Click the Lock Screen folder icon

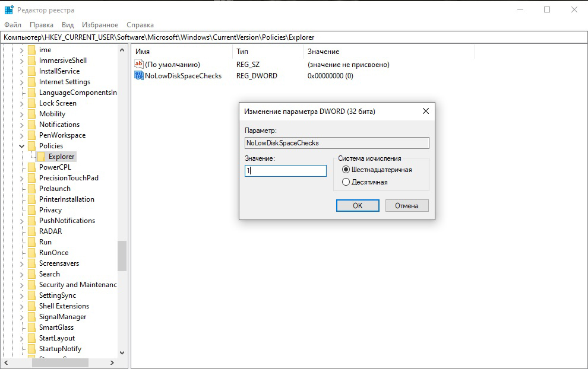click(x=32, y=103)
